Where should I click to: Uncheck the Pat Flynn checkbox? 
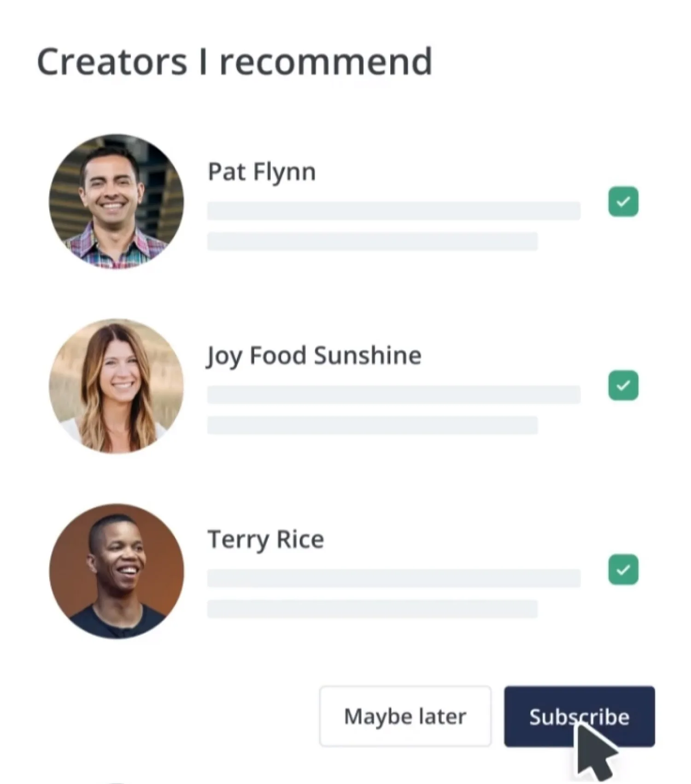tap(623, 201)
